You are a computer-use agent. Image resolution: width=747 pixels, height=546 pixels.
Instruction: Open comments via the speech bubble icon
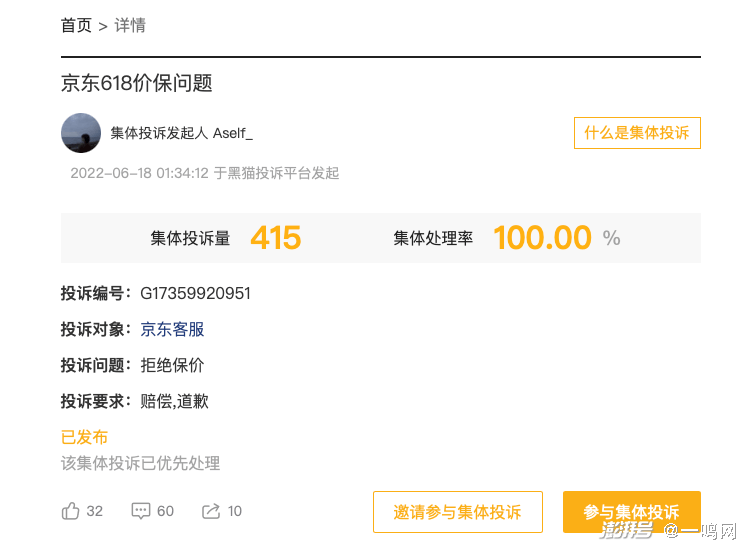point(141,511)
